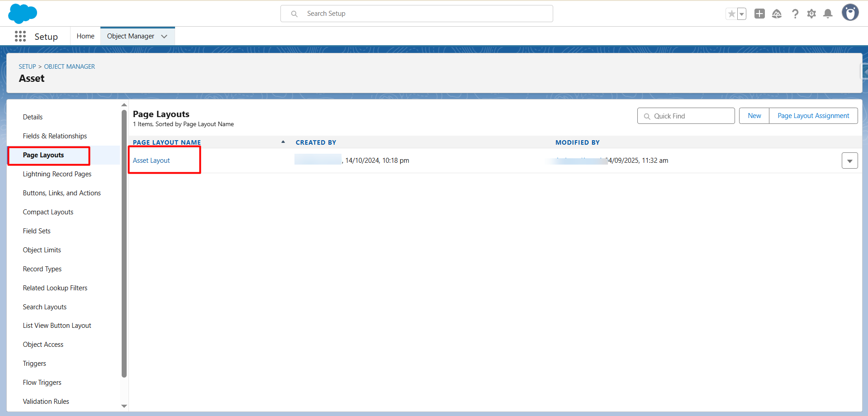Open Object Access in the sidebar
The image size is (868, 416).
[x=43, y=345]
